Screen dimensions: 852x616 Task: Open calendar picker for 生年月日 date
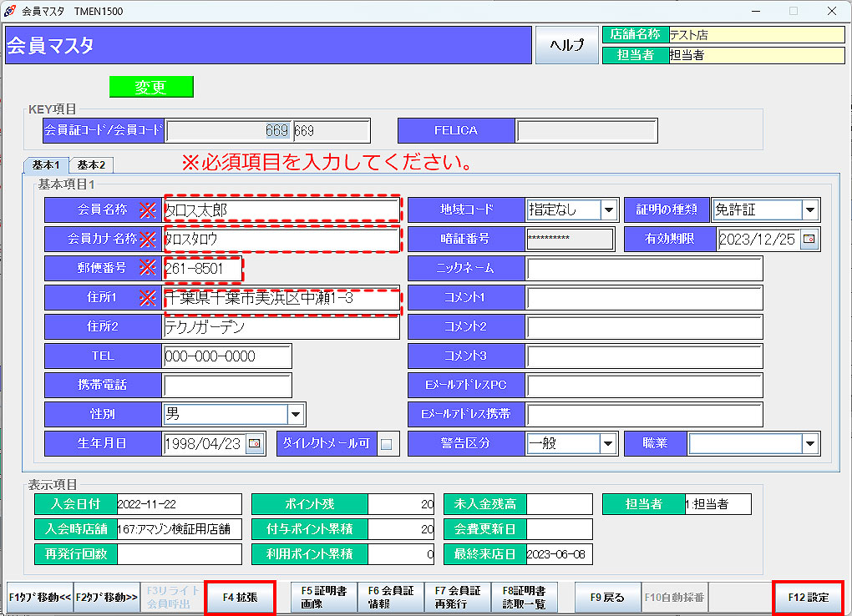(254, 443)
